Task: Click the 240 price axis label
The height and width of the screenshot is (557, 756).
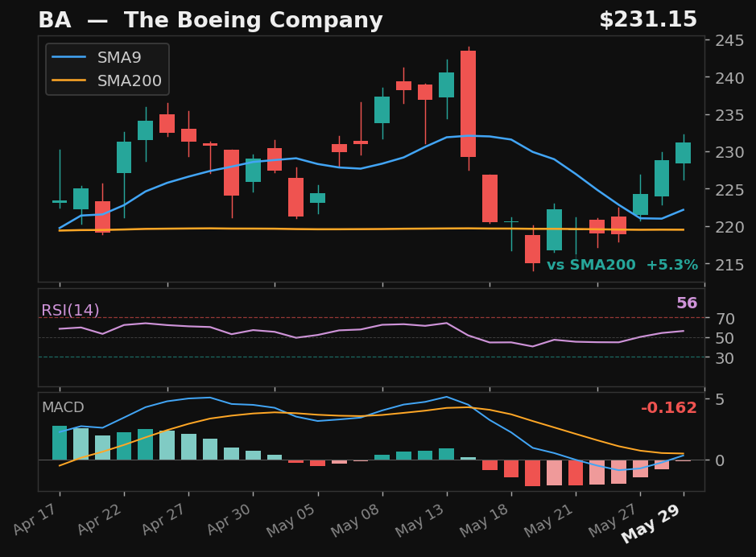Action: click(729, 77)
